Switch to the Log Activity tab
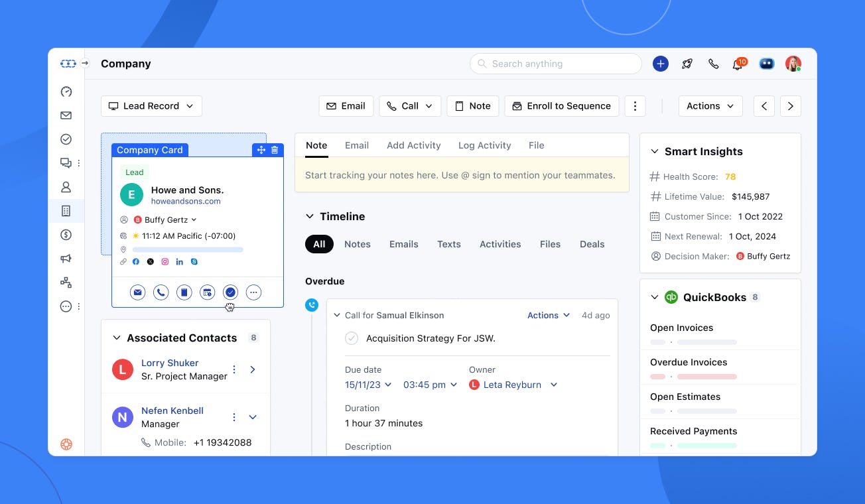 tap(485, 145)
